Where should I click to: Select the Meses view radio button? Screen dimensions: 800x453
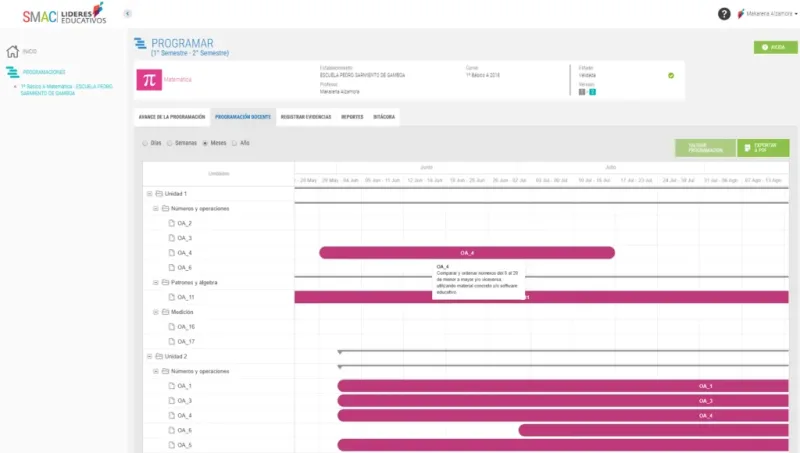tap(205, 143)
